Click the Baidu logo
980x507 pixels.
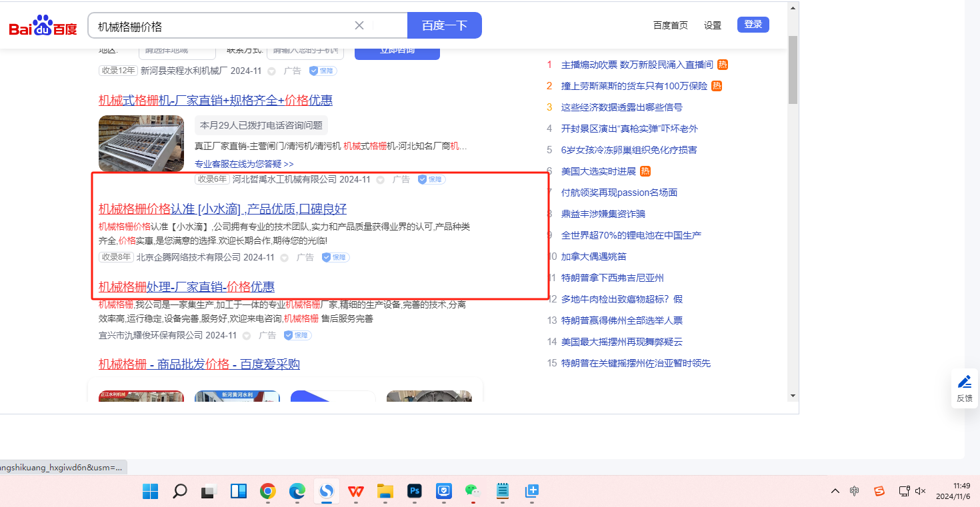pyautogui.click(x=43, y=26)
